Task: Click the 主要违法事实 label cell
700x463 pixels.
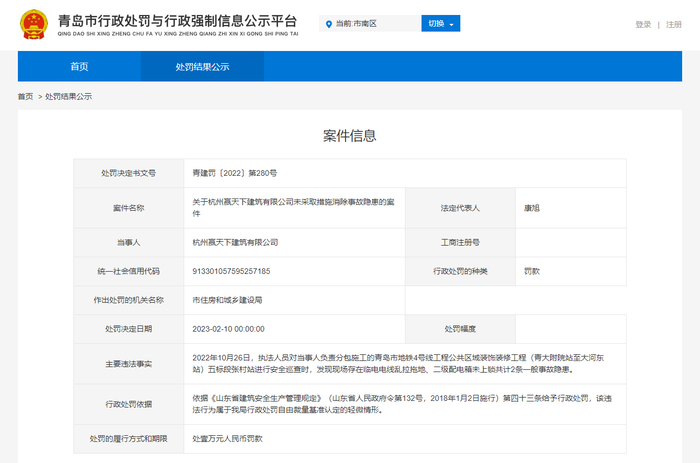Action: (129, 364)
